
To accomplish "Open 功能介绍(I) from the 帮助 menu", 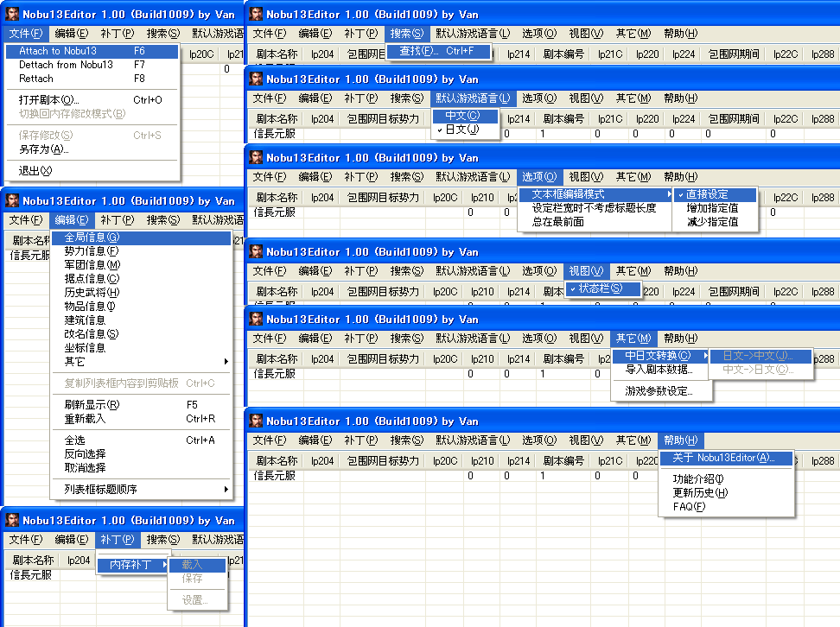I will [x=726, y=479].
